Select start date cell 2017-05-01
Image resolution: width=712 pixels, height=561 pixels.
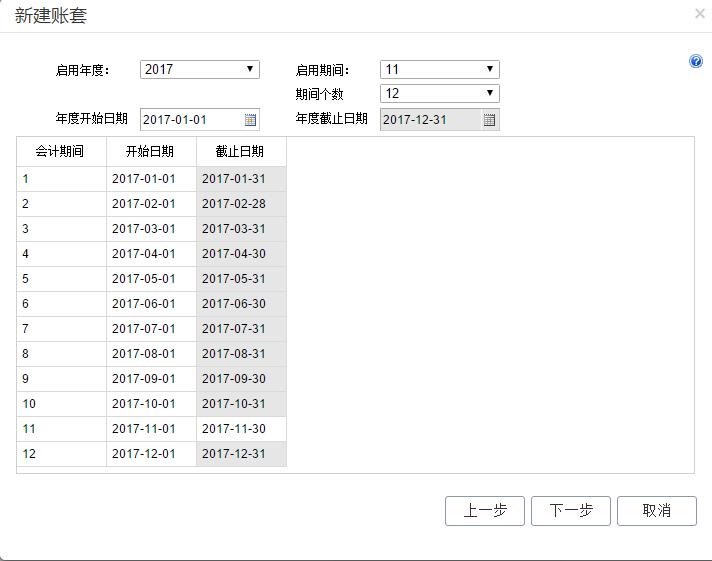151,279
